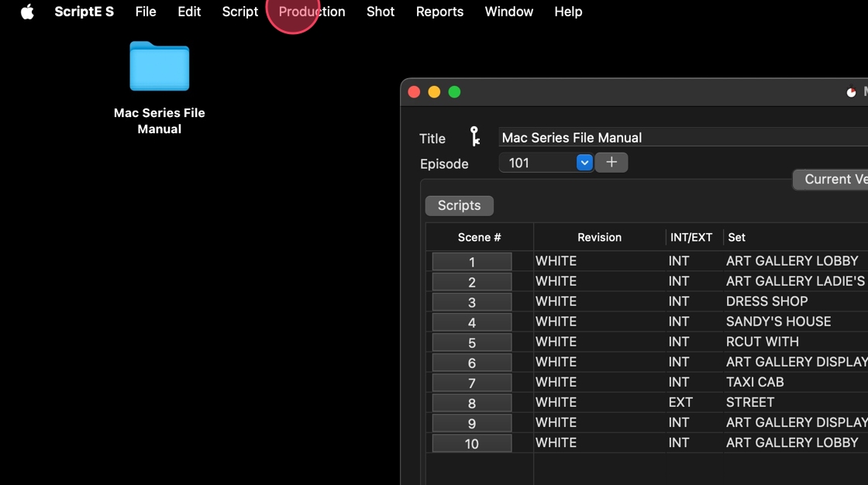The image size is (868, 485).
Task: Open scene 8 button
Action: tap(472, 403)
